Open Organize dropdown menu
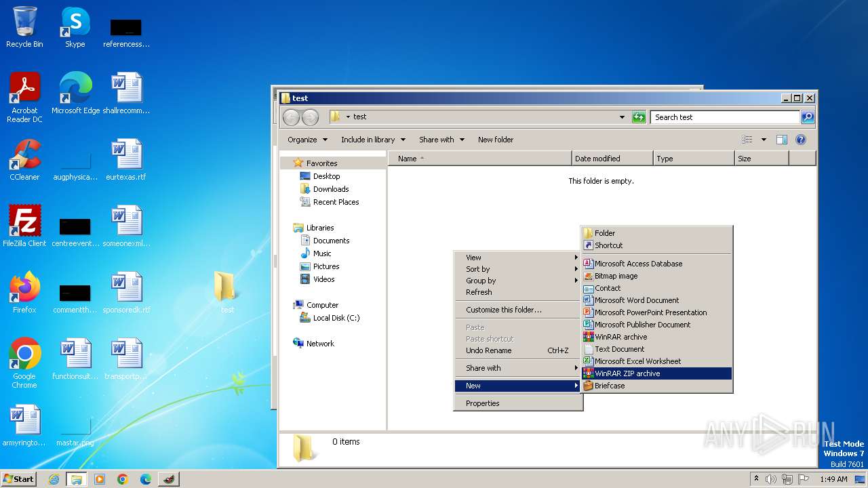This screenshot has height=488, width=868. pos(308,140)
